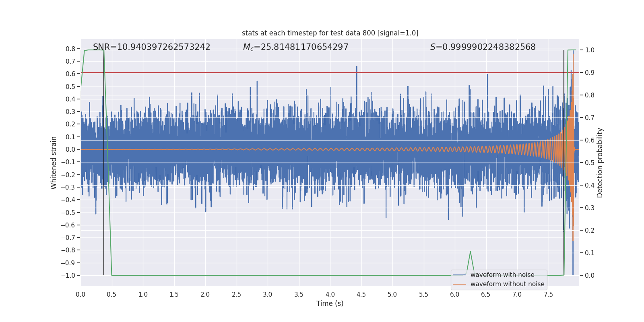Select the 2.0 tick on the time axis

coord(205,295)
